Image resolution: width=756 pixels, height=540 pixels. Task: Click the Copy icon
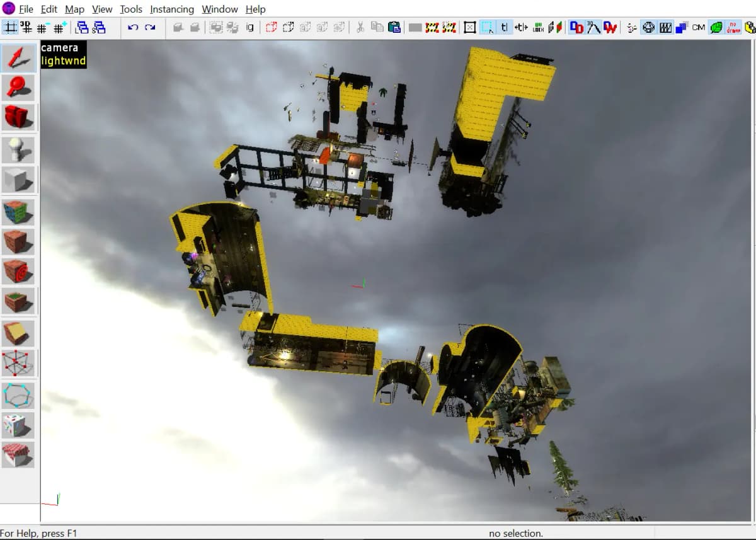point(377,27)
